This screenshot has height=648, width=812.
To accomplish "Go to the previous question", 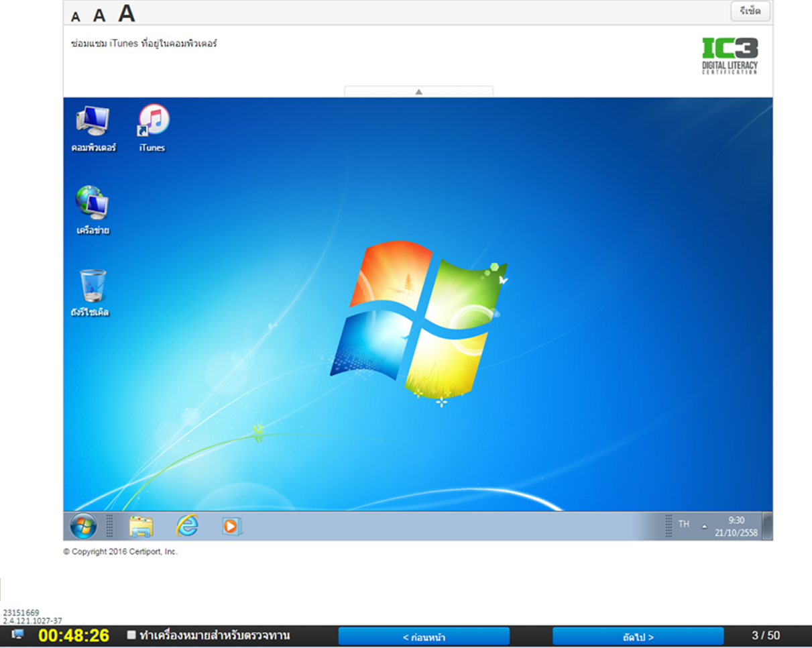I will (x=424, y=637).
